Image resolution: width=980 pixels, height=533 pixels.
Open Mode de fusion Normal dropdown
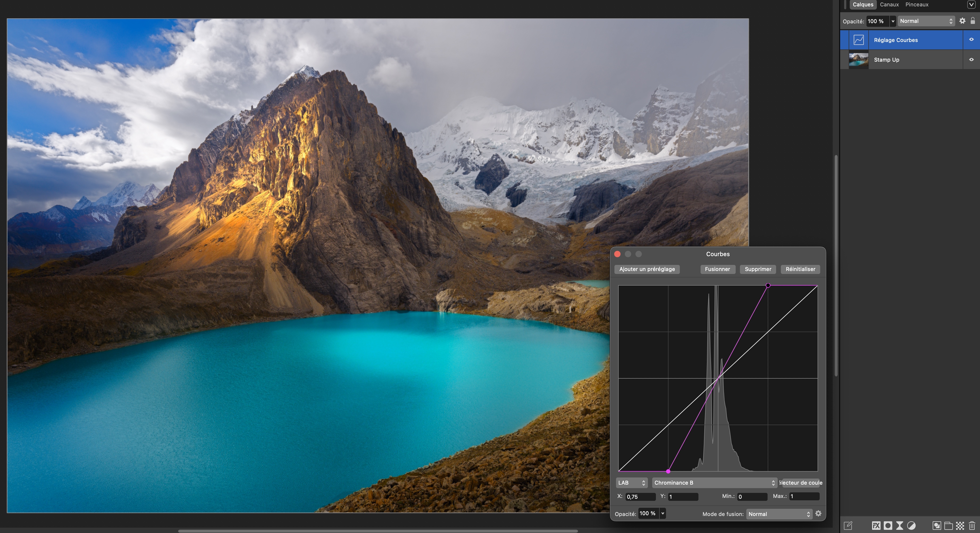tap(779, 514)
